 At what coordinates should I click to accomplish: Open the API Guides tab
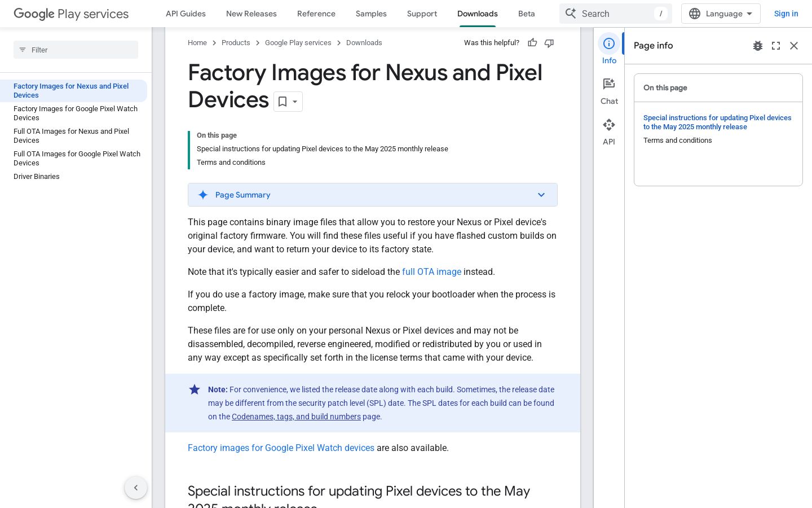(186, 14)
